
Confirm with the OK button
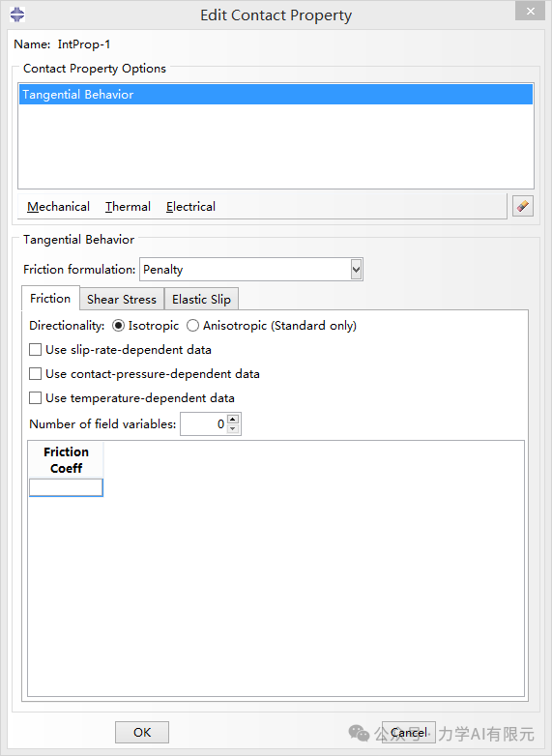tap(142, 733)
